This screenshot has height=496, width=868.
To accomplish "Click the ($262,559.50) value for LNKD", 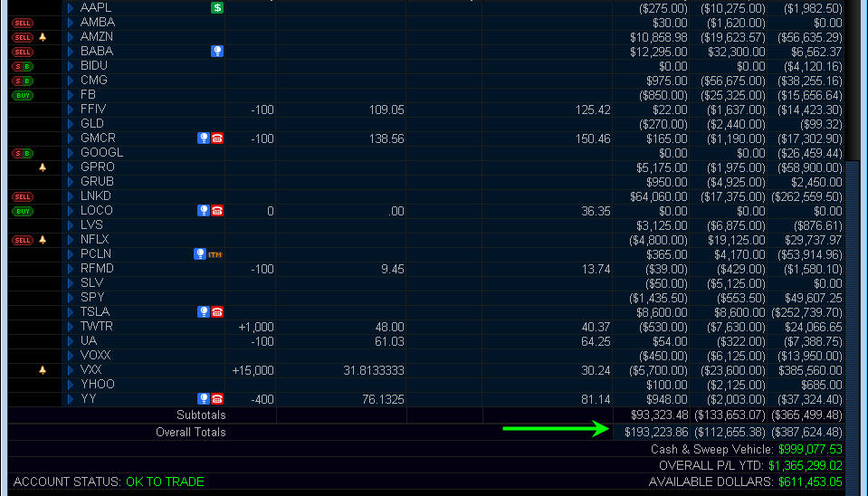I will pos(807,196).
